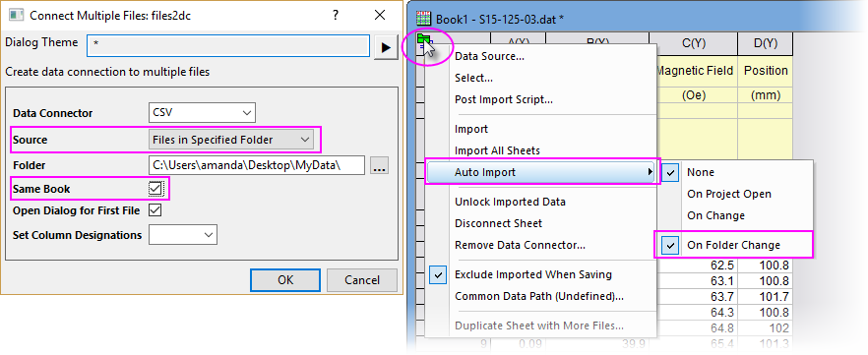Image resolution: width=868 pixels, height=355 pixels.
Task: Open Common Data Path (Undefined)...
Action: (539, 296)
